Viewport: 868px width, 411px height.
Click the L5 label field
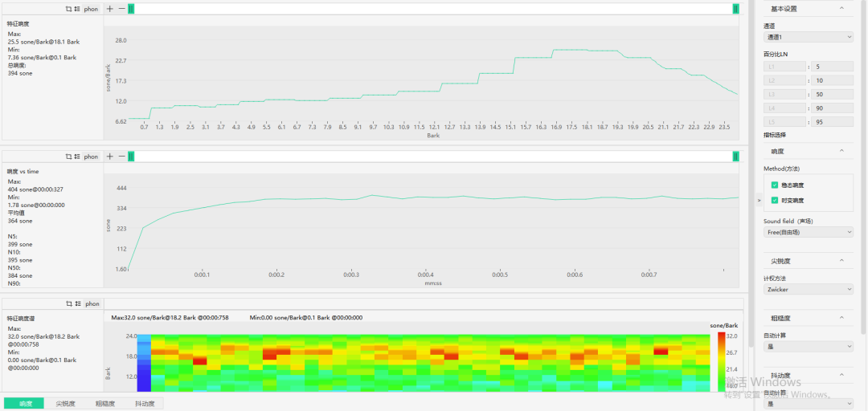coord(784,122)
